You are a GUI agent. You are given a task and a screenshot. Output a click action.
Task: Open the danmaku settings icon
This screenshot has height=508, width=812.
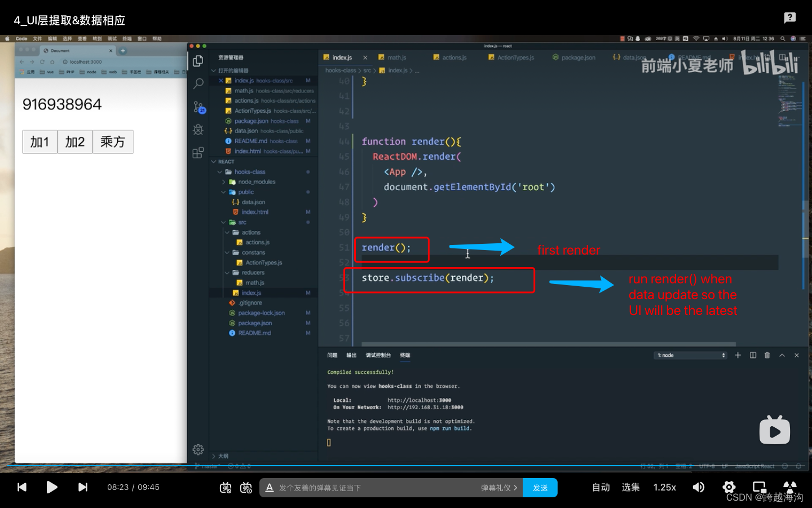(x=246, y=488)
